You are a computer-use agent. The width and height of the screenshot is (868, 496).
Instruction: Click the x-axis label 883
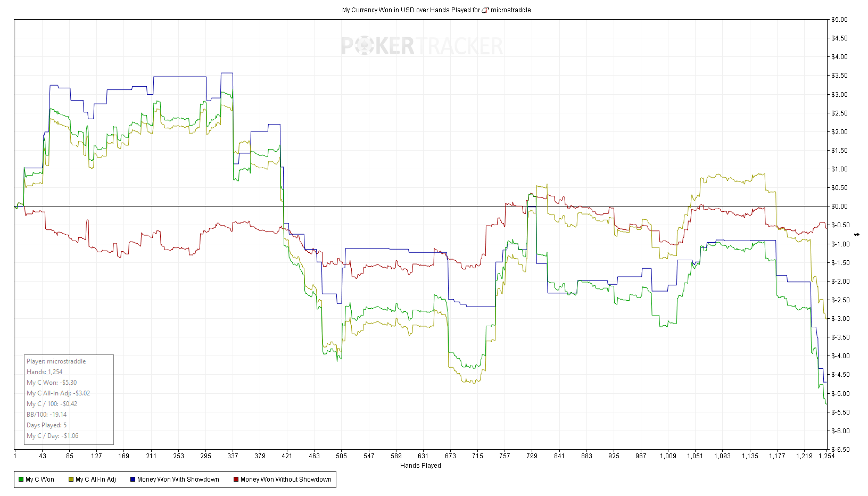[x=587, y=456]
